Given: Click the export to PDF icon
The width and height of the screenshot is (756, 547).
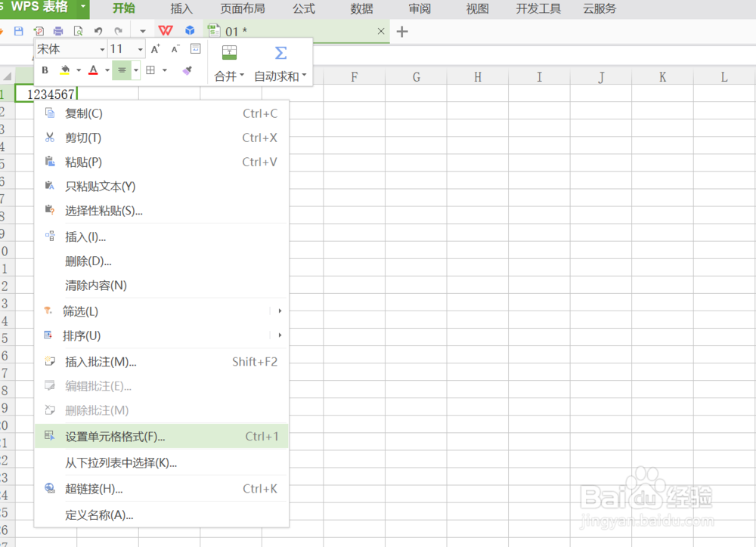Looking at the screenshot, I should coord(39,31).
